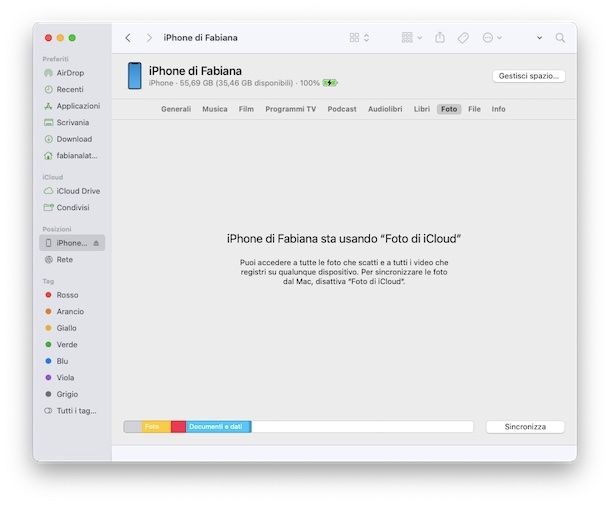
Task: Switch to the Musica tab
Action: [215, 109]
